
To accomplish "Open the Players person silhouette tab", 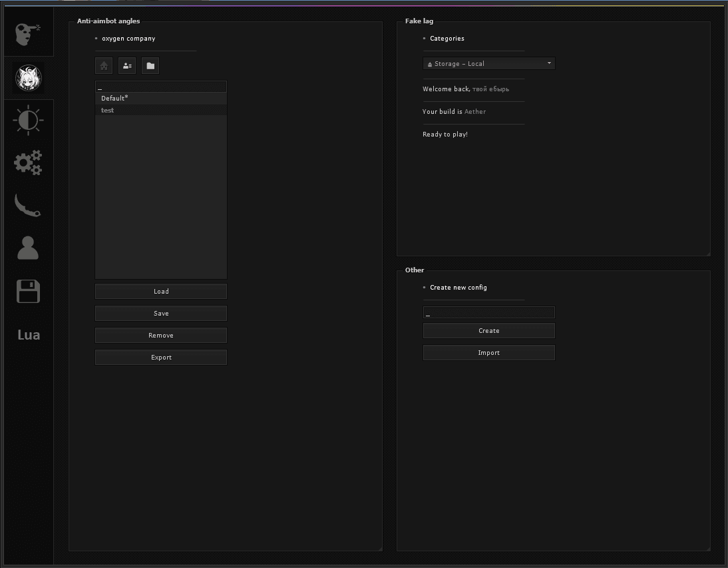I will (28, 248).
